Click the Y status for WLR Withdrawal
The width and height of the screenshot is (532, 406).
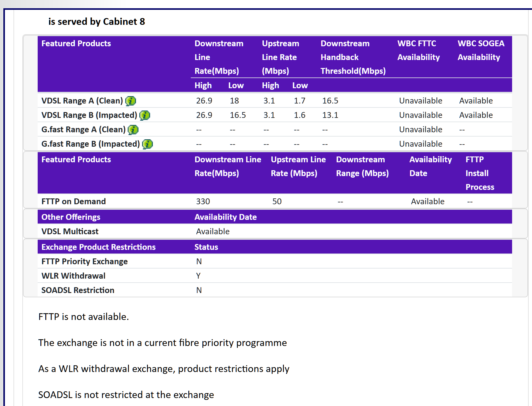[198, 276]
